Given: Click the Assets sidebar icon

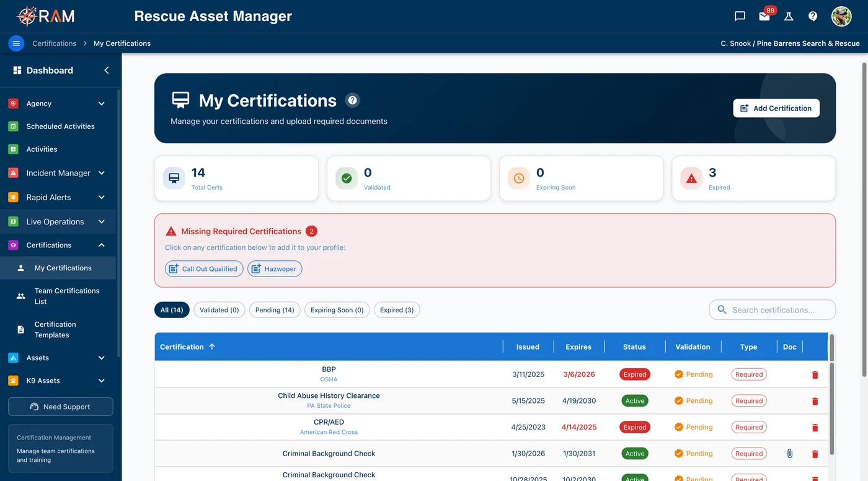Looking at the screenshot, I should [x=13, y=358].
